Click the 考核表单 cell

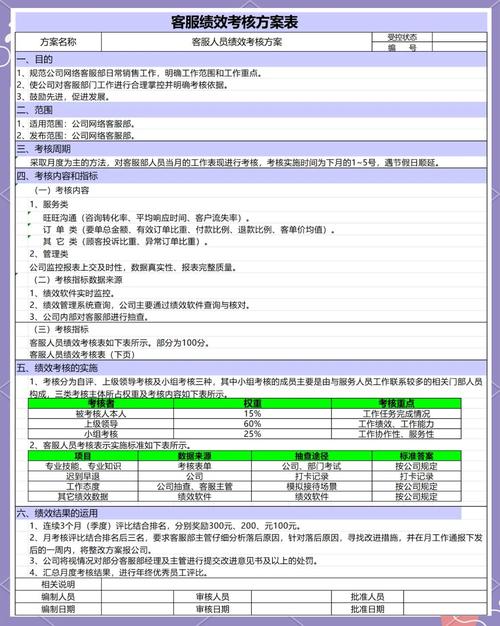[x=194, y=466]
